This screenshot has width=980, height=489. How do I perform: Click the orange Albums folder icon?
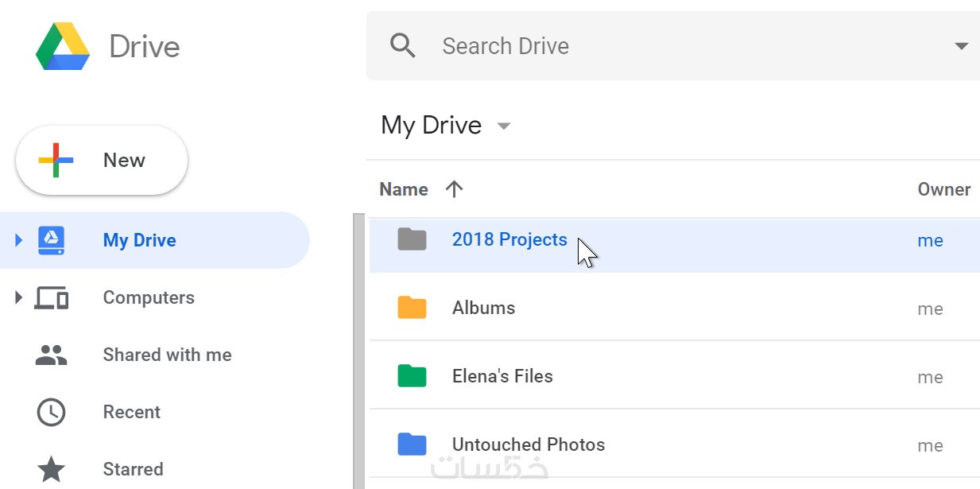[412, 308]
